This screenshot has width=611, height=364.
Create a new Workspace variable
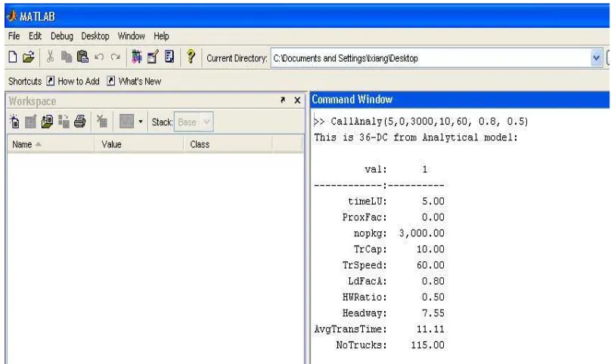click(14, 122)
